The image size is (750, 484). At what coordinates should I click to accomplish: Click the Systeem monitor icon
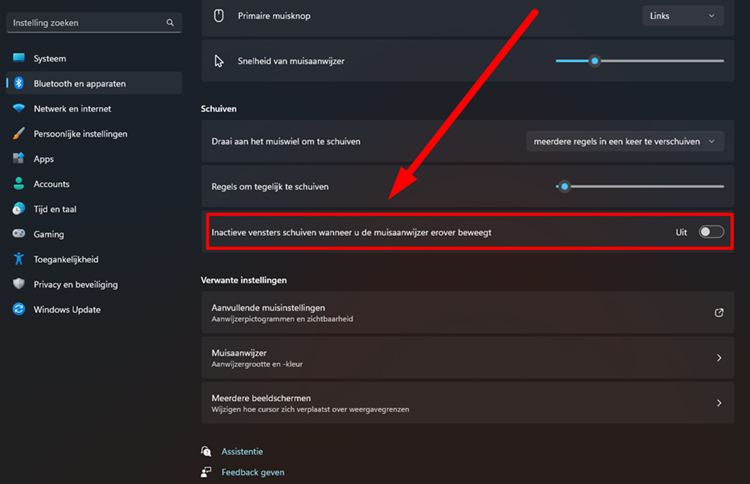click(x=19, y=58)
